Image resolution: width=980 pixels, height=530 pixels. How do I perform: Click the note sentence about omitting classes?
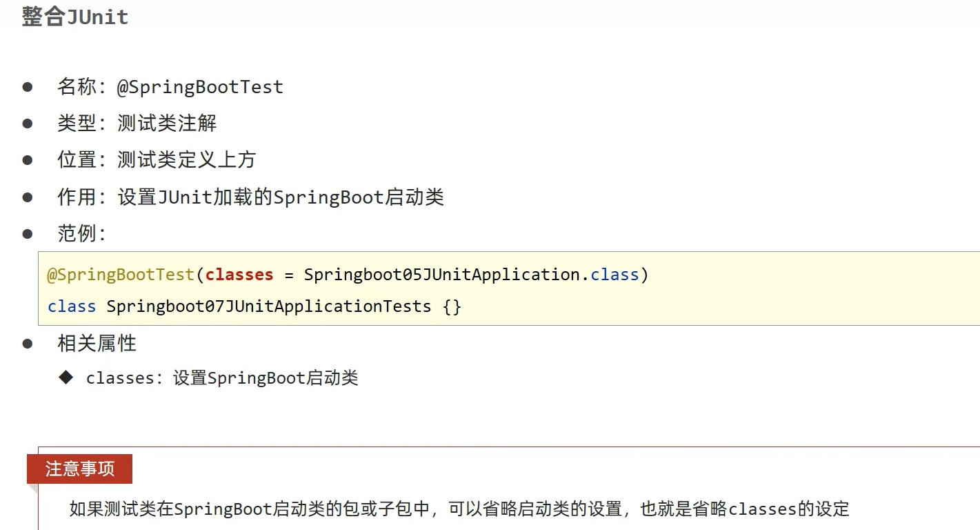(459, 509)
